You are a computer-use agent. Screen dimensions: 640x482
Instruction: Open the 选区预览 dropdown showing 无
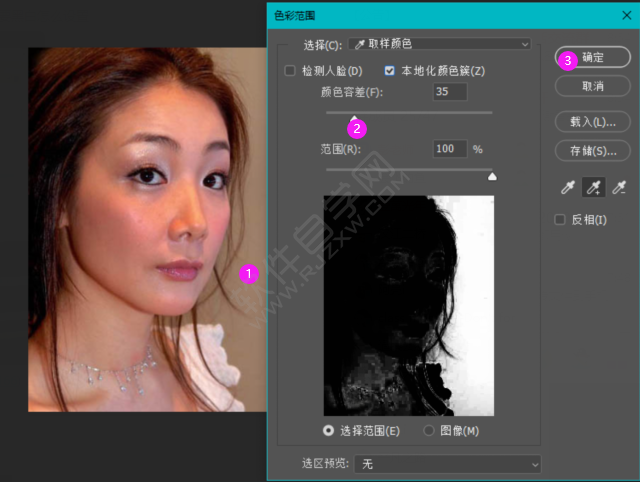pos(448,464)
